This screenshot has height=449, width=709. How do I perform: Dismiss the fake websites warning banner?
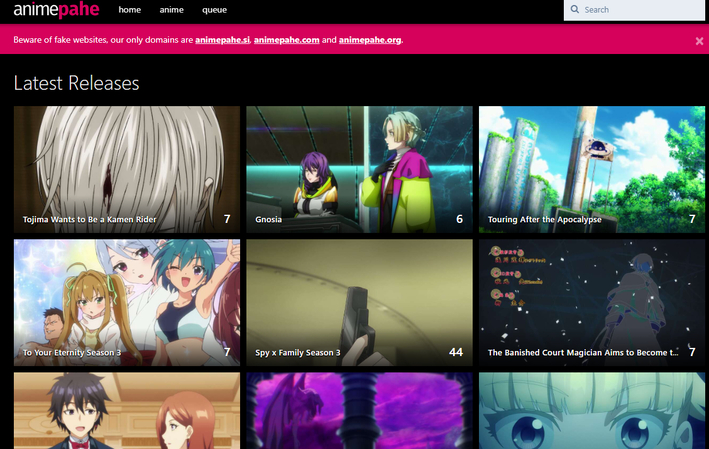699,41
